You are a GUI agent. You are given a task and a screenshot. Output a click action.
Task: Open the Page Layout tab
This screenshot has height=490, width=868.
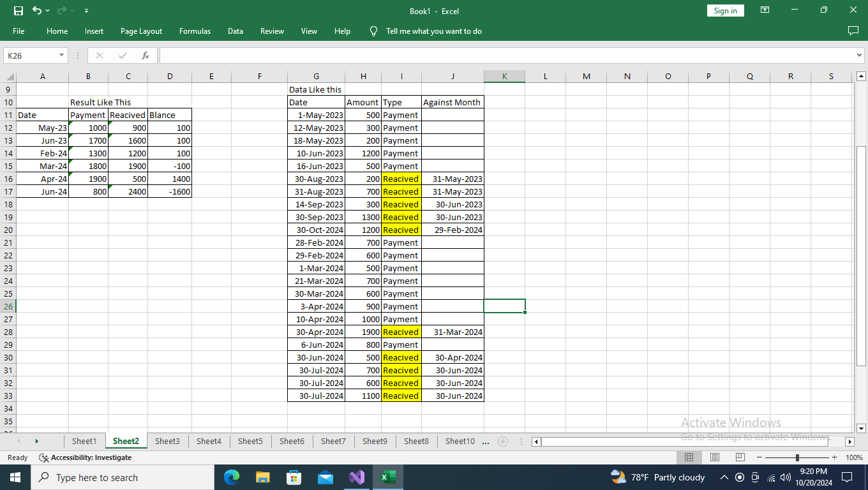(141, 31)
